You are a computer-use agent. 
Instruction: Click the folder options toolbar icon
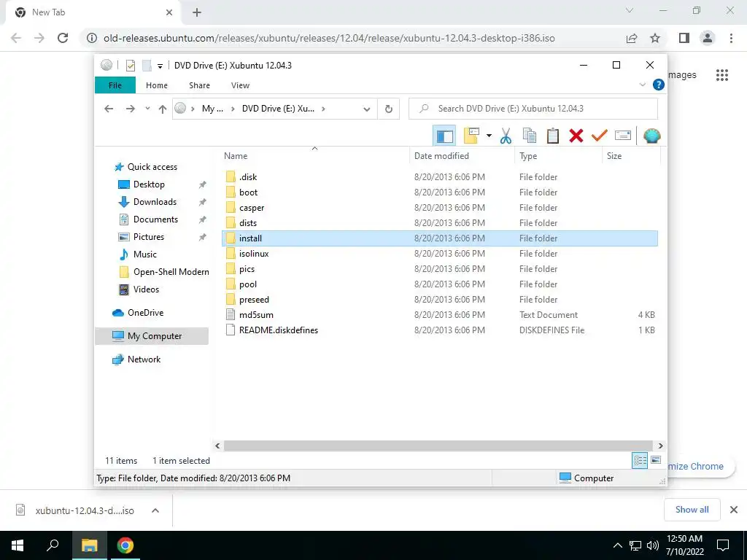click(471, 136)
